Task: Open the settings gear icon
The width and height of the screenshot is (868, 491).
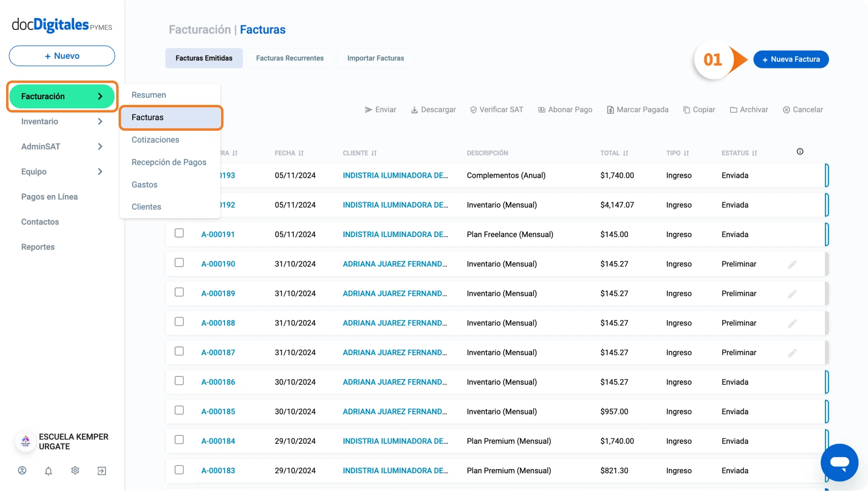Action: 75,471
